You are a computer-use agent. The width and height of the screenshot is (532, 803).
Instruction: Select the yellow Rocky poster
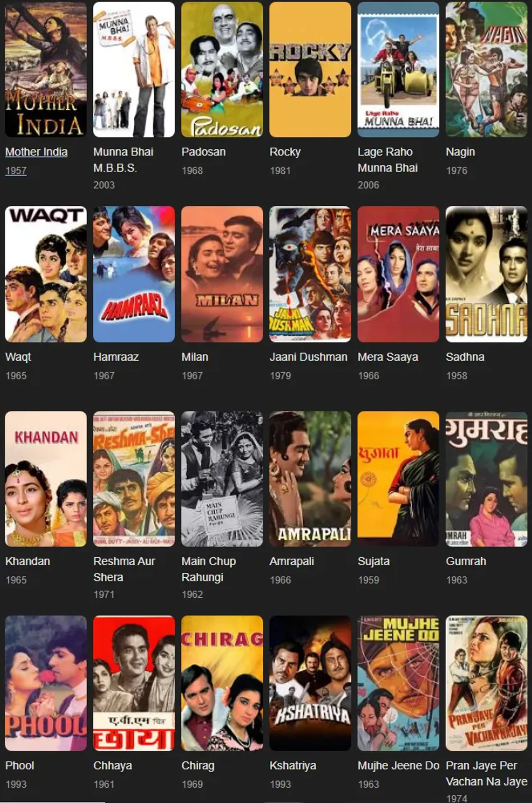pyautogui.click(x=310, y=69)
